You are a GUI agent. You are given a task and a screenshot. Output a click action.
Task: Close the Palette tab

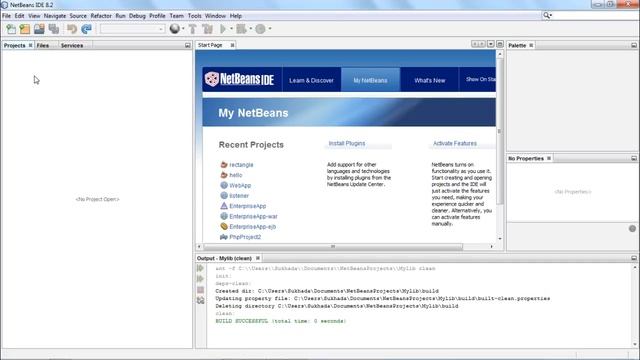531,45
